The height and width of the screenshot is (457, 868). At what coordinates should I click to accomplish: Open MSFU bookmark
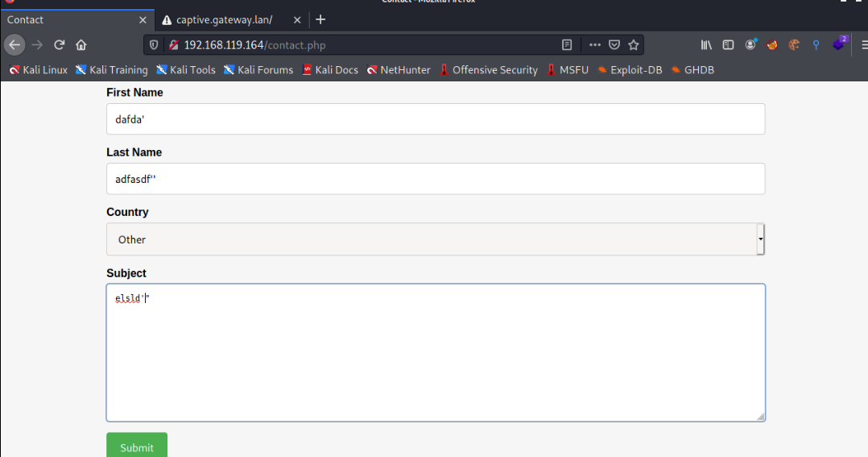(568, 70)
